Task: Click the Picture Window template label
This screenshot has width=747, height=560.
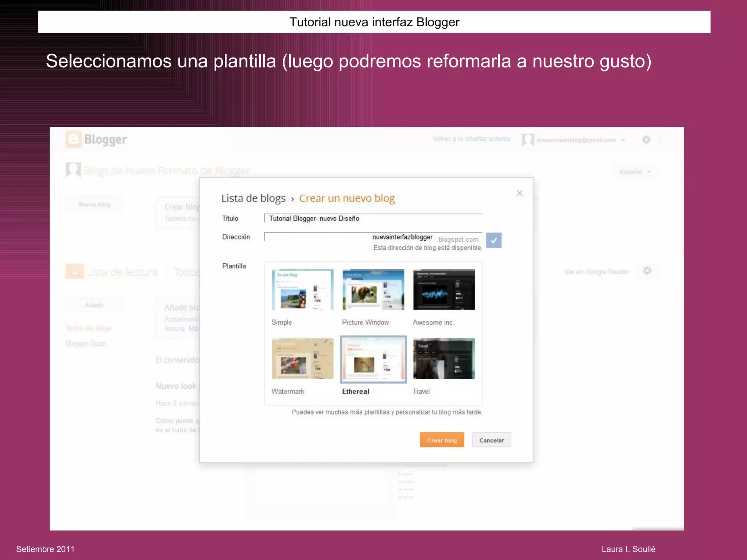Action: tap(365, 322)
